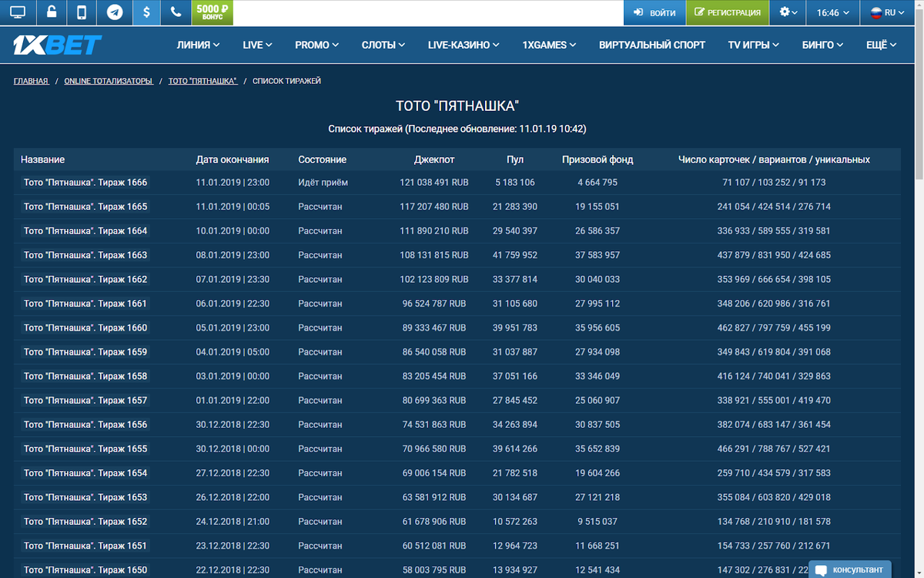Click the dollar sign payments icon
Screen dimensions: 924x578
[x=147, y=12]
